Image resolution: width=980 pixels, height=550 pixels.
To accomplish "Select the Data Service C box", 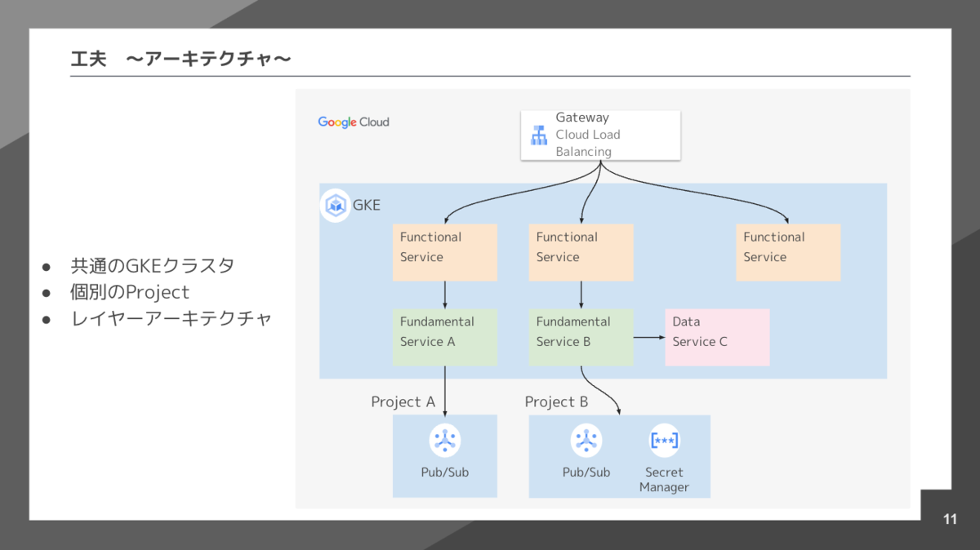I will (718, 337).
